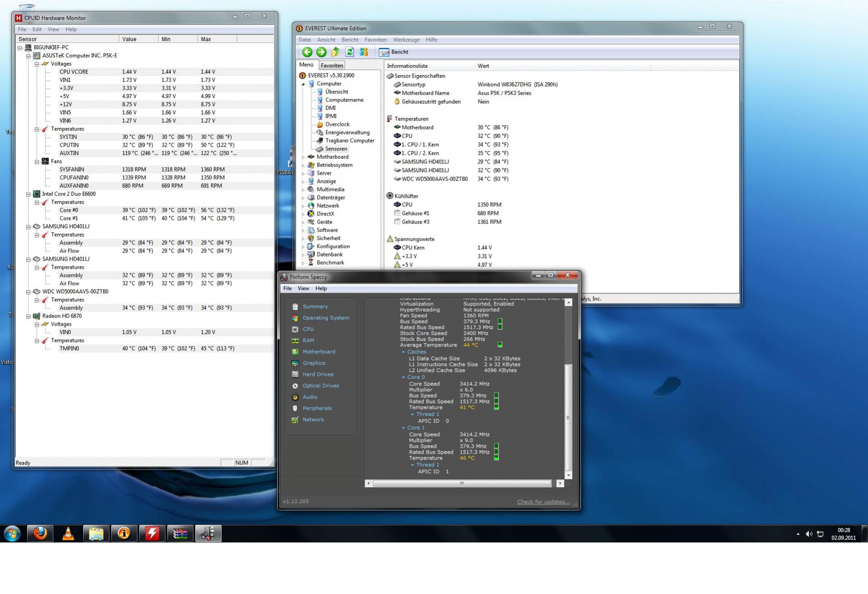Refresh the EVEREST sensor readings
Viewport: 868px width, 594px height.
click(x=349, y=52)
